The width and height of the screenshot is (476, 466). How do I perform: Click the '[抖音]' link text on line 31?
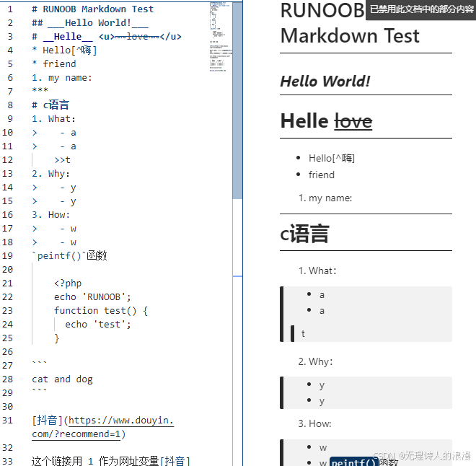tap(47, 421)
